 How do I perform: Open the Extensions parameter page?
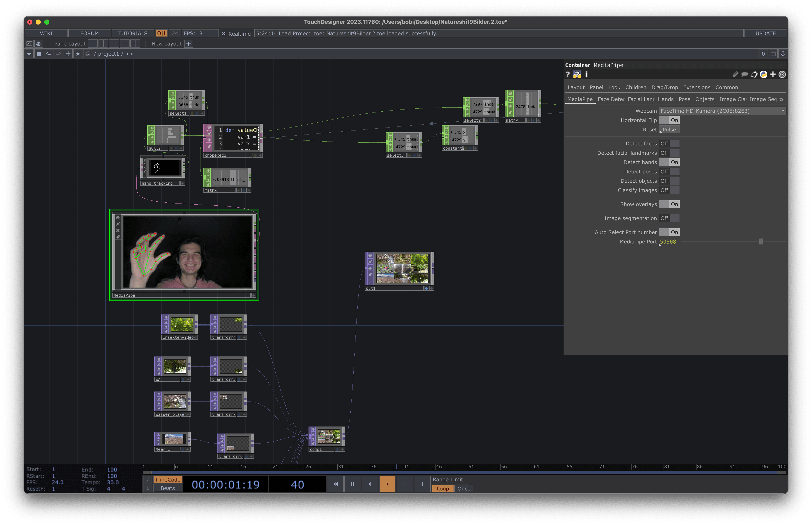[x=696, y=87]
